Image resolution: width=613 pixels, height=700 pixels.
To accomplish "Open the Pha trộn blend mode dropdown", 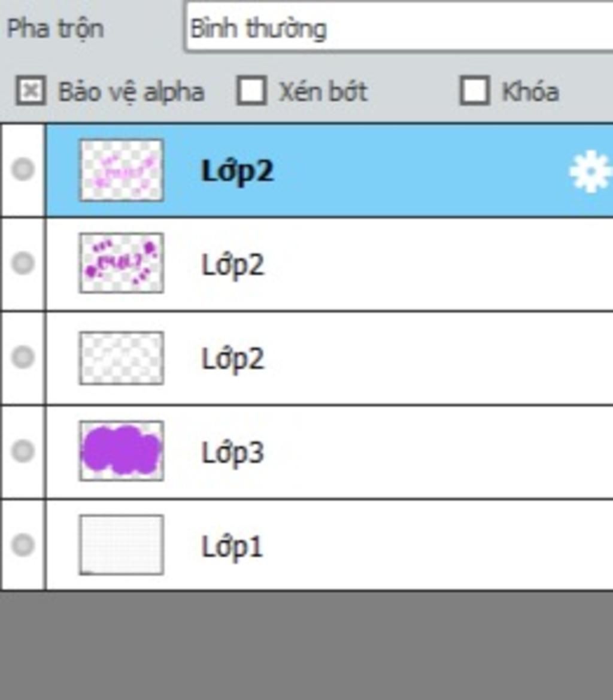I will 399,28.
